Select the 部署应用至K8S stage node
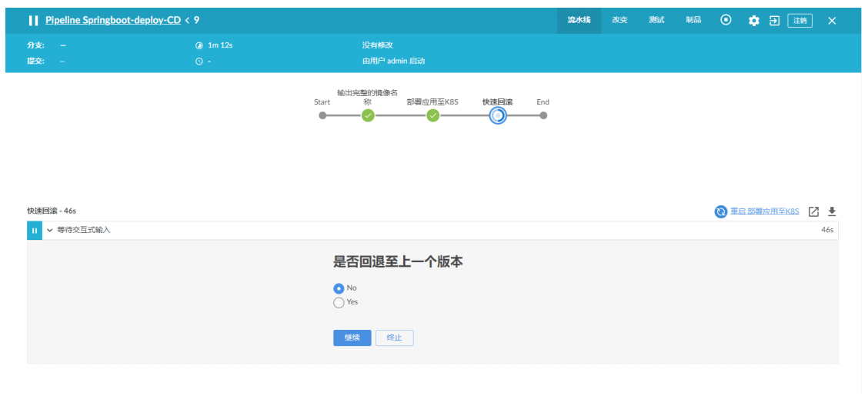Screen dimensions: 868x409 [x=433, y=116]
